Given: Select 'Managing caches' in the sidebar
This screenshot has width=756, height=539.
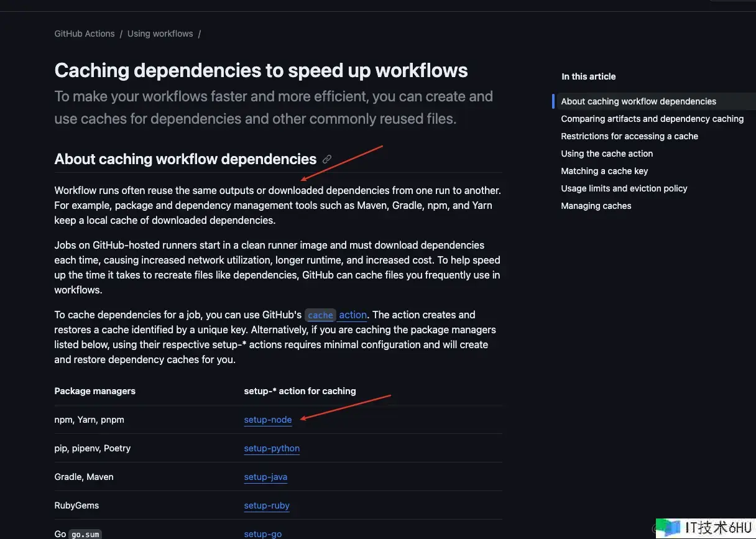Looking at the screenshot, I should click(596, 206).
